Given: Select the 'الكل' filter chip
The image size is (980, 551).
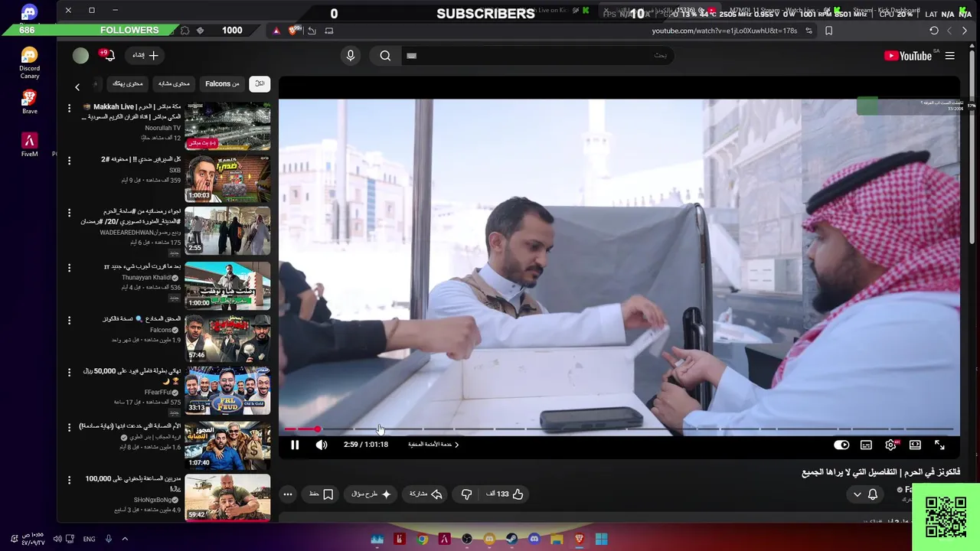Looking at the screenshot, I should coord(260,83).
